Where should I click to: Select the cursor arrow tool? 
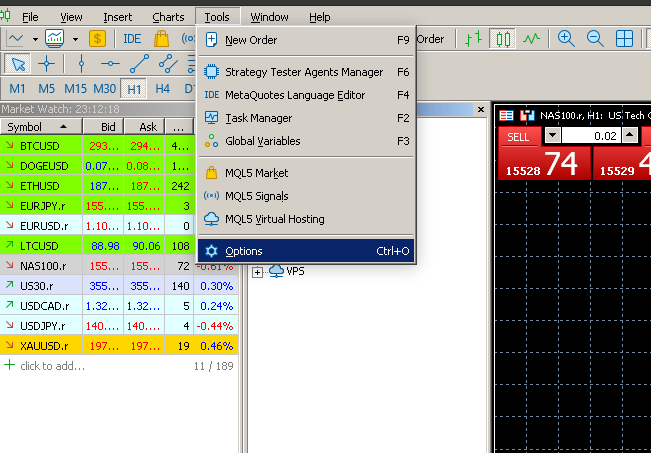click(x=18, y=64)
